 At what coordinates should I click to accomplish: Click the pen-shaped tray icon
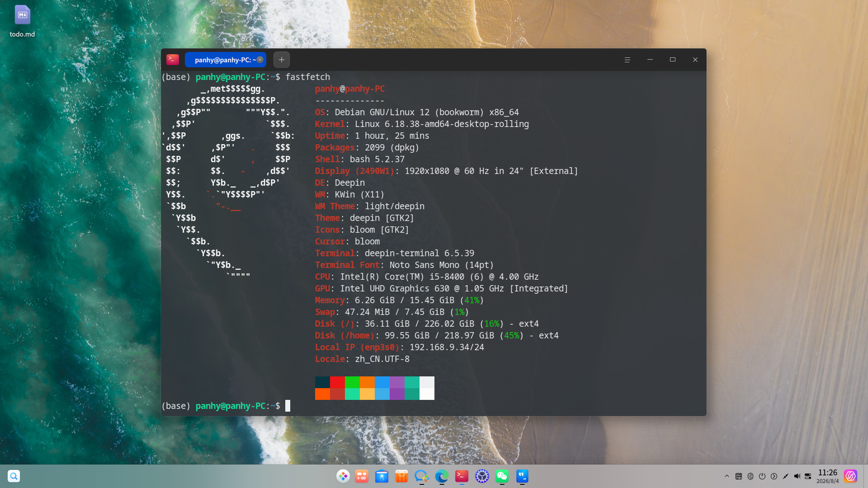coord(786,476)
